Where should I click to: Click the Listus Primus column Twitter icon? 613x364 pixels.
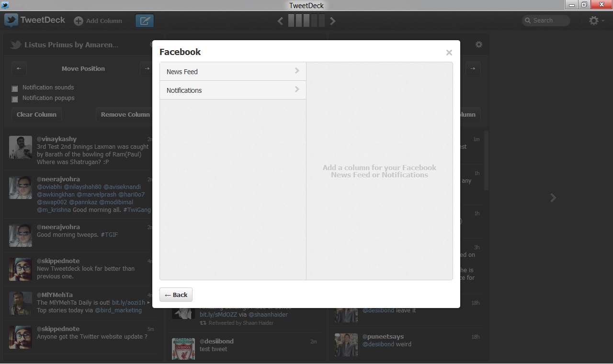(16, 44)
